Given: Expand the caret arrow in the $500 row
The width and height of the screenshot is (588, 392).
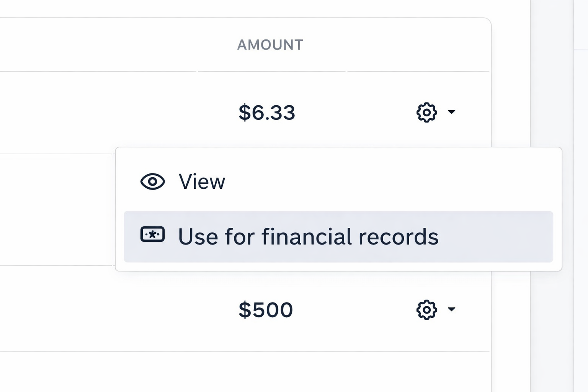Looking at the screenshot, I should coord(452,309).
